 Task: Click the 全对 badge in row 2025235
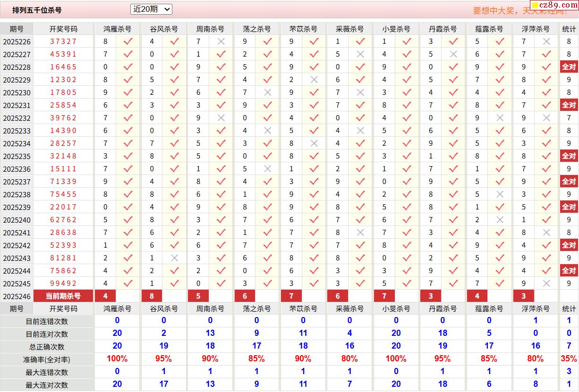coord(569,156)
